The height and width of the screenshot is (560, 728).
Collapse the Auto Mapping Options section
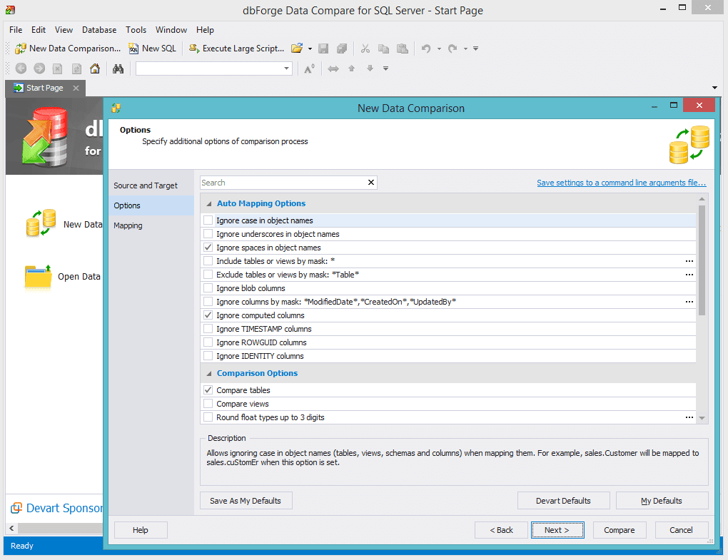208,204
